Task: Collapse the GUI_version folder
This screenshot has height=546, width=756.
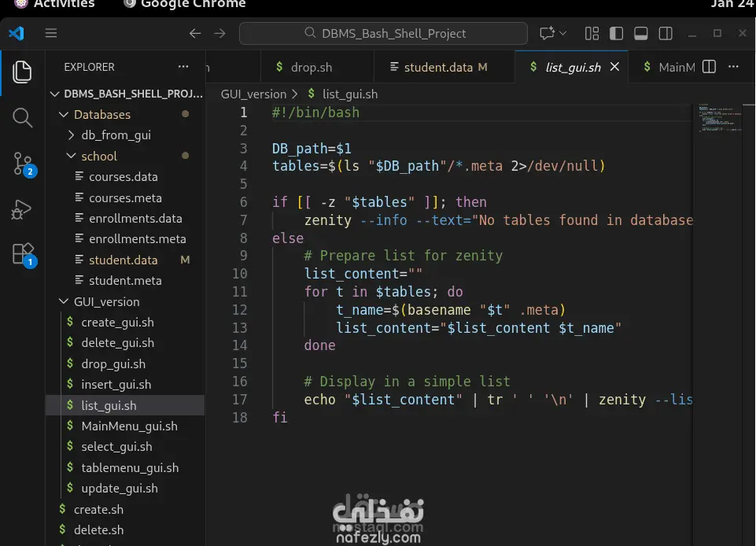Action: [127, 301]
